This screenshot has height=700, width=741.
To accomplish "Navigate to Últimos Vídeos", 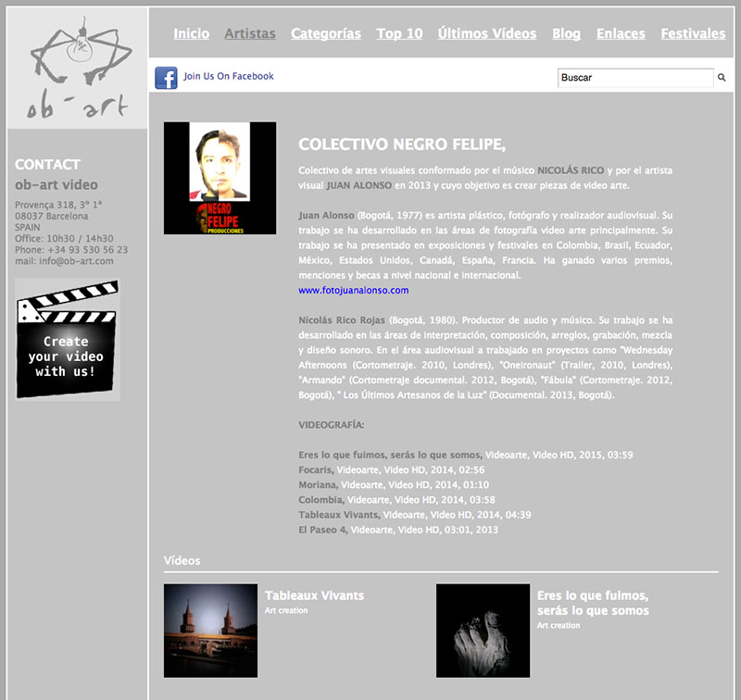I will (486, 33).
